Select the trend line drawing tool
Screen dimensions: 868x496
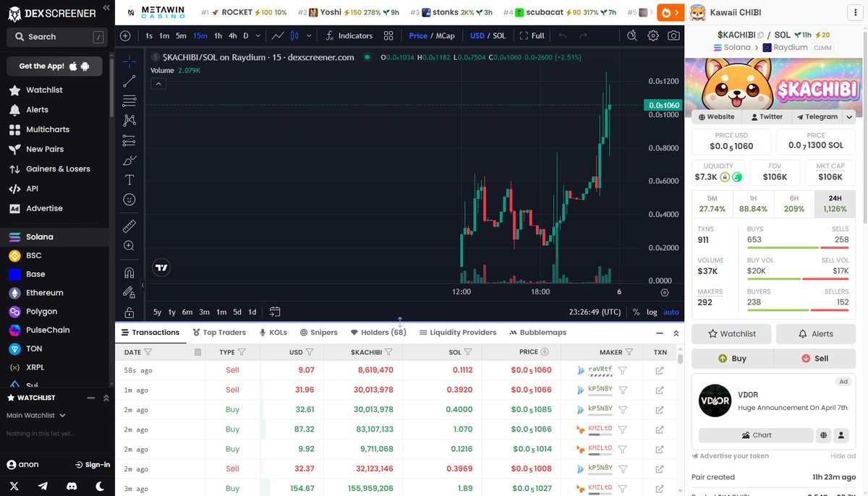tap(129, 81)
